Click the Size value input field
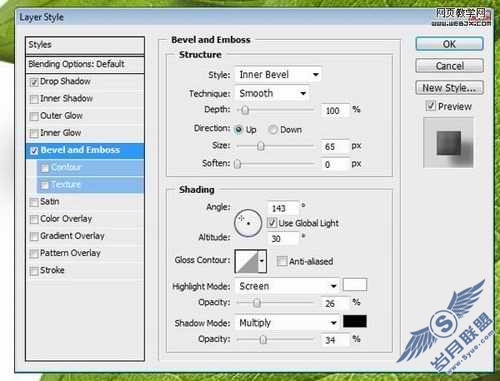This screenshot has height=381, width=500. (x=335, y=146)
